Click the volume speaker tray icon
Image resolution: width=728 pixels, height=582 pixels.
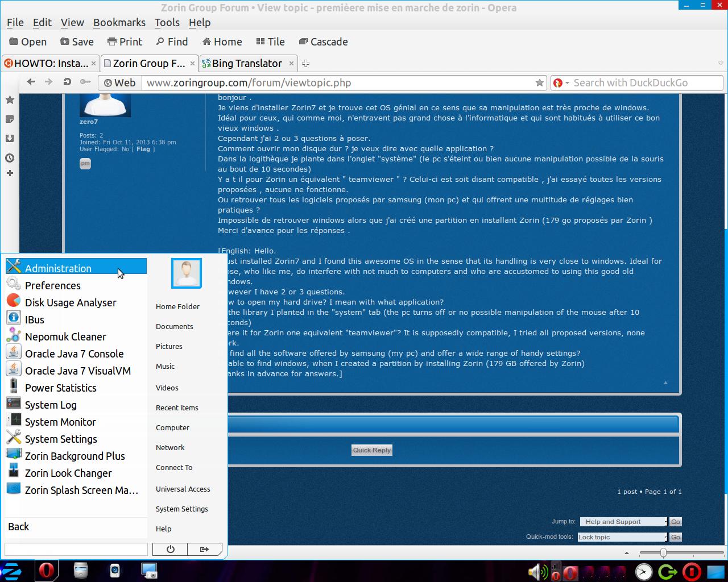click(535, 571)
